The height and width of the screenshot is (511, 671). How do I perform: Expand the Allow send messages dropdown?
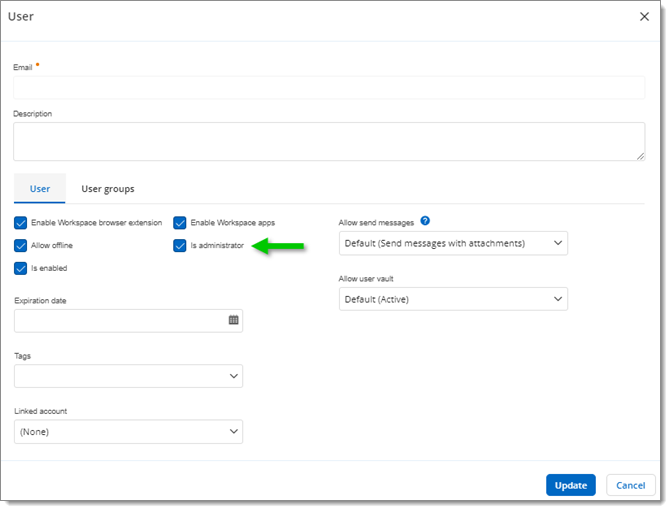point(453,243)
